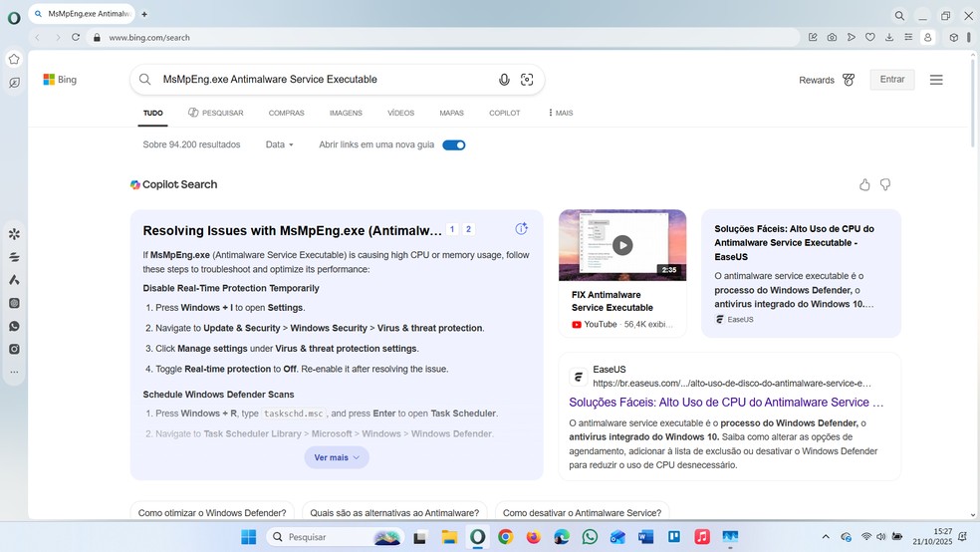The width and height of the screenshot is (980, 552).
Task: Switch to the COMPRAS tab
Action: 286,114
